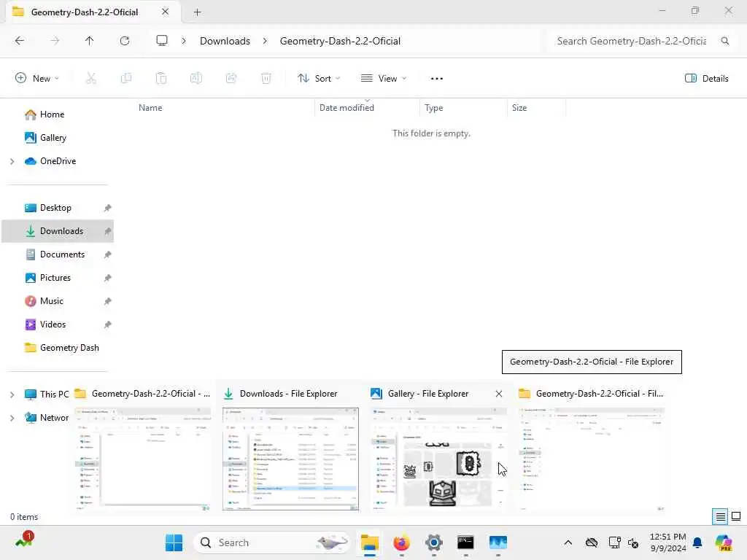The height and width of the screenshot is (560, 747).
Task: Open the See more ellipsis menu
Action: point(437,79)
